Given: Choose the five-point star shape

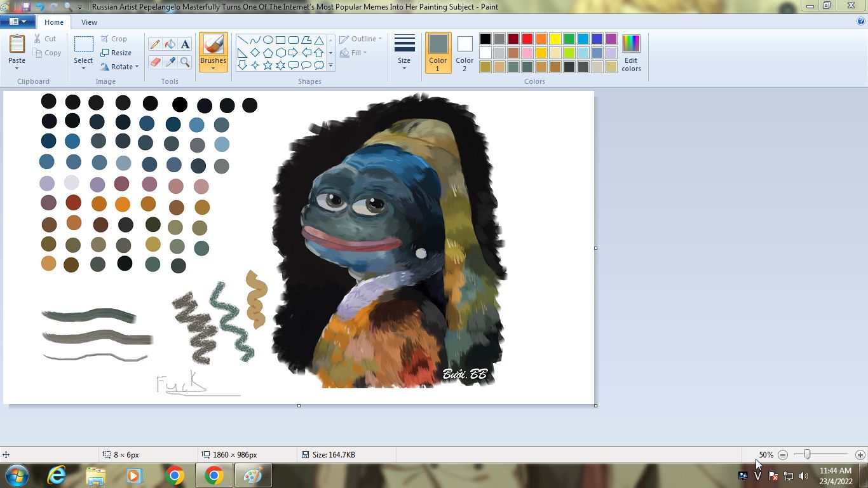Looking at the screenshot, I should tap(268, 65).
